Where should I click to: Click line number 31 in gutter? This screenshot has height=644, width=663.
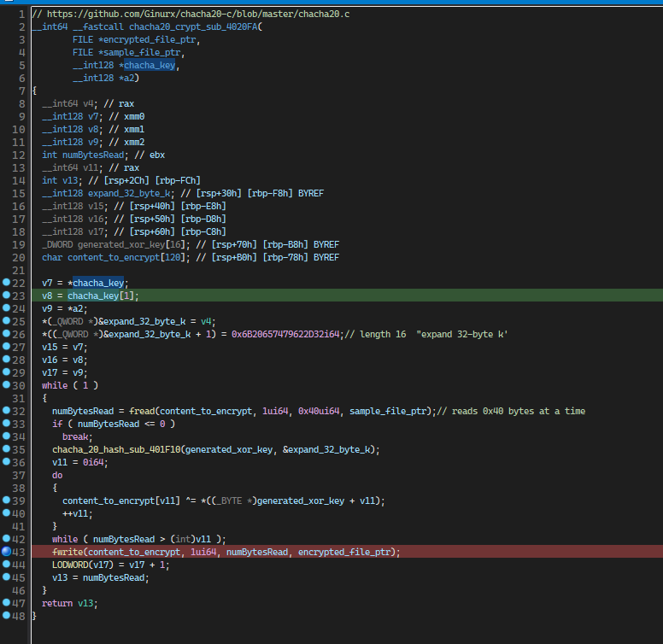[19, 399]
